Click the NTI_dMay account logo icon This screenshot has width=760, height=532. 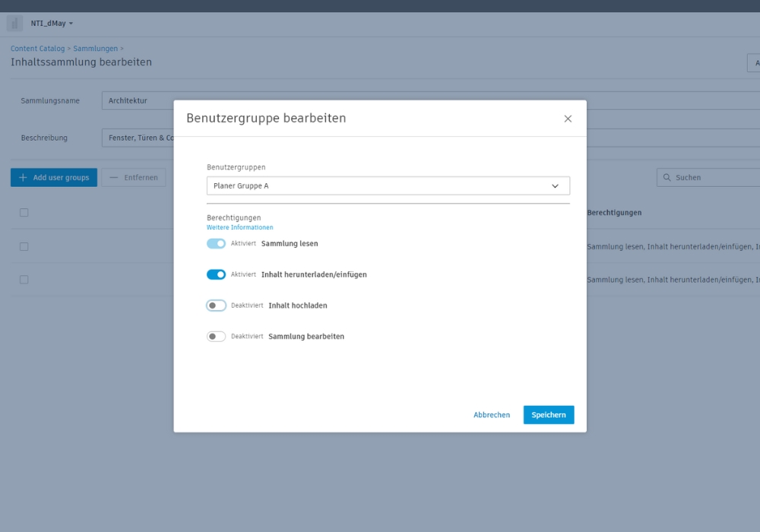coord(14,24)
